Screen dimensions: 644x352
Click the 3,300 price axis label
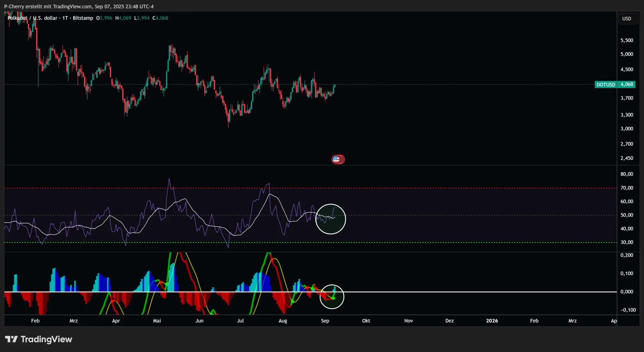[627, 115]
